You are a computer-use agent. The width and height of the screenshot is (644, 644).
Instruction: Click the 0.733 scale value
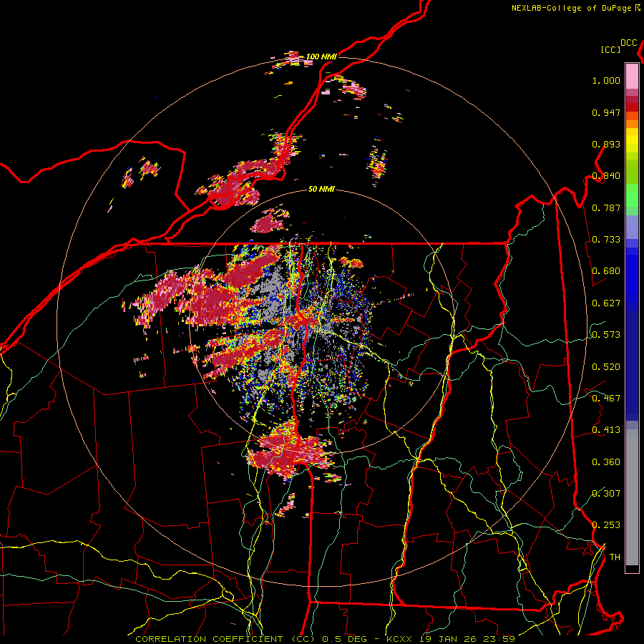[606, 240]
